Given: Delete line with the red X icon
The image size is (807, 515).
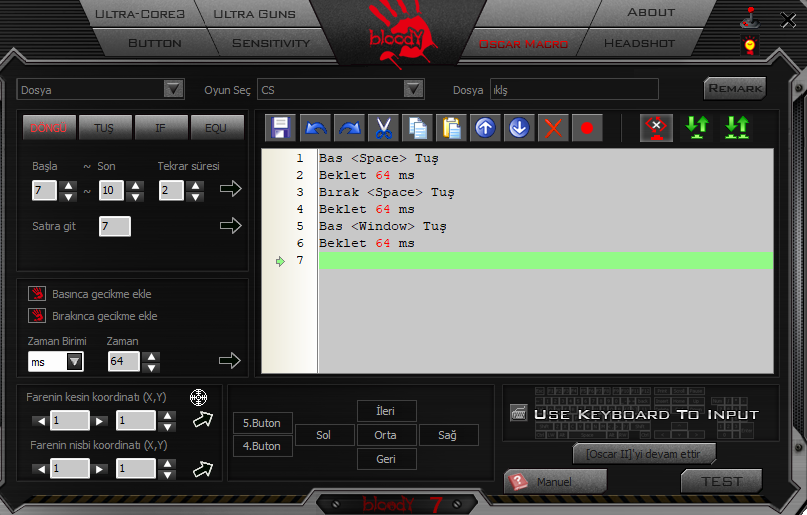Looking at the screenshot, I should [552, 128].
